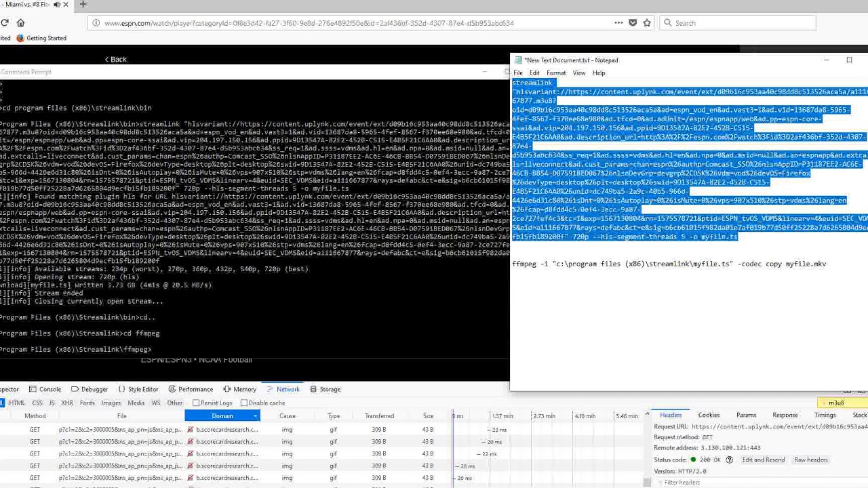Screen dimensions: 868x488
Task: Sort requests by Type column
Action: click(x=334, y=416)
